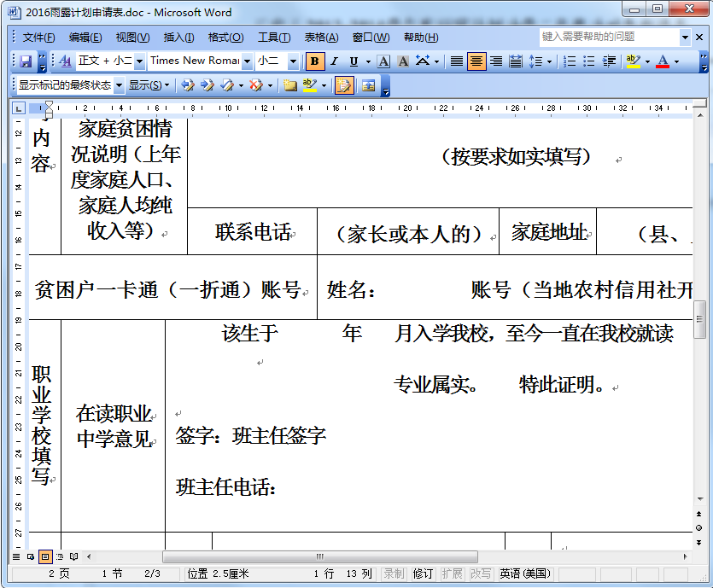Toggle 修订 tracked changes in status bar
The width and height of the screenshot is (713, 588).
click(421, 573)
